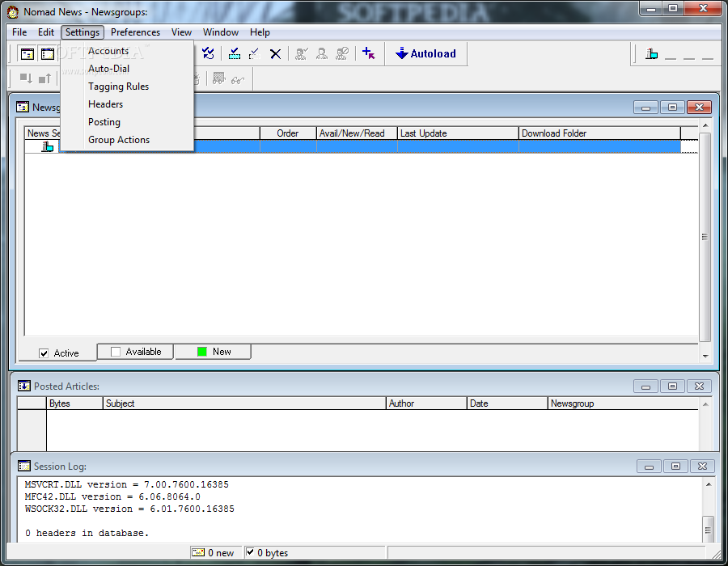
Task: Toggle the Active checkbox
Action: point(44,353)
